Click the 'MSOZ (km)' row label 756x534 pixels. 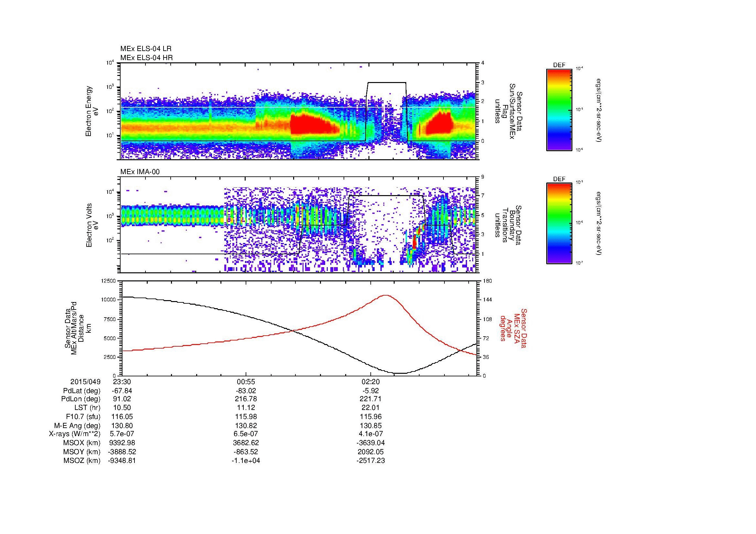pos(82,461)
